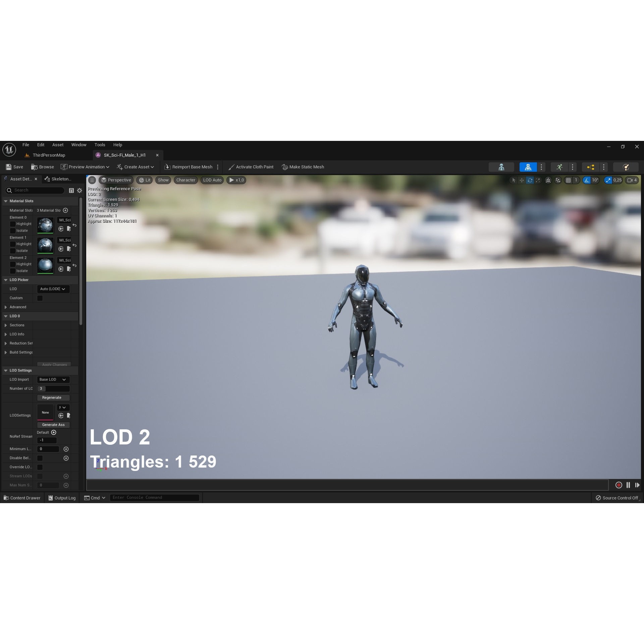Expand the LOD Info row
Viewport: 644px width, 644px height.
(x=6, y=334)
